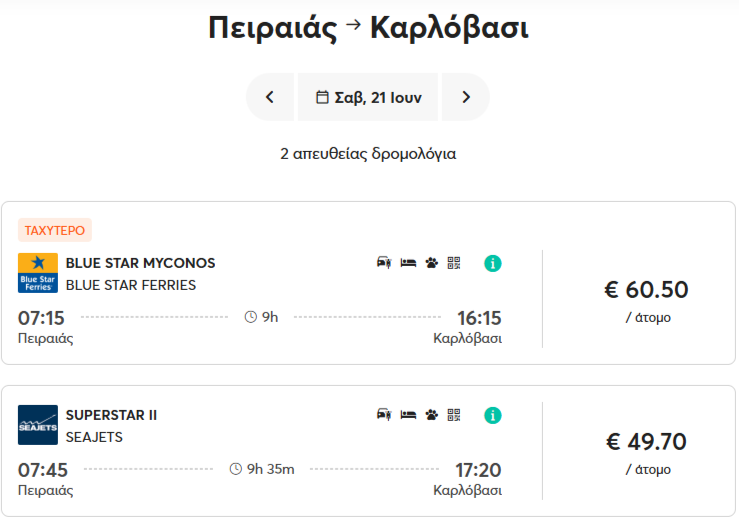
Task: Click vehicle icon on Blue Star Myconos
Action: (x=384, y=262)
